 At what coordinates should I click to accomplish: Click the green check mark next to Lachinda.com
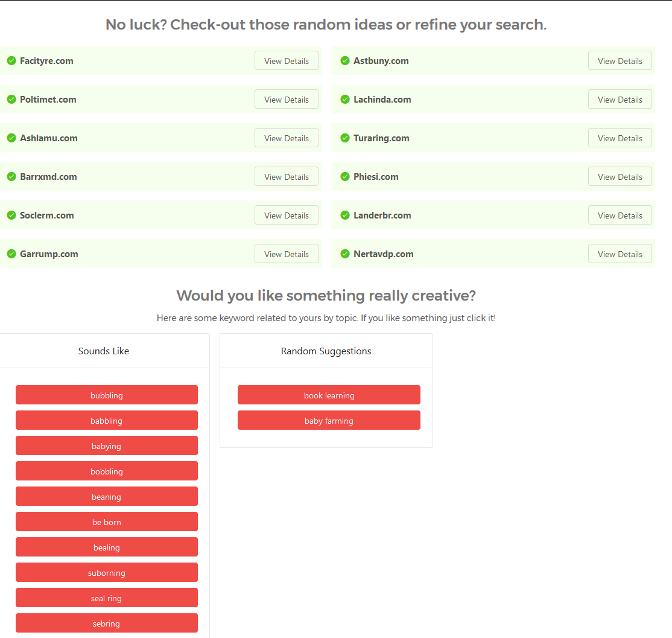pos(344,99)
